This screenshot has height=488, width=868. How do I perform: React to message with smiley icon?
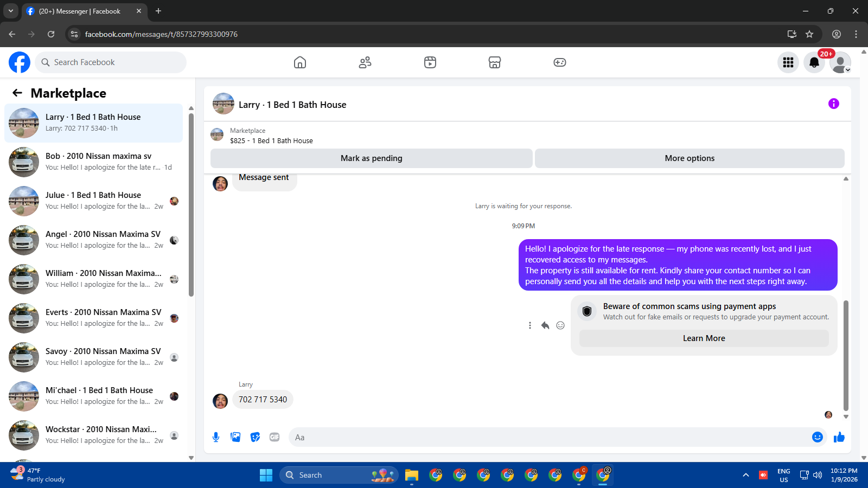(560, 325)
